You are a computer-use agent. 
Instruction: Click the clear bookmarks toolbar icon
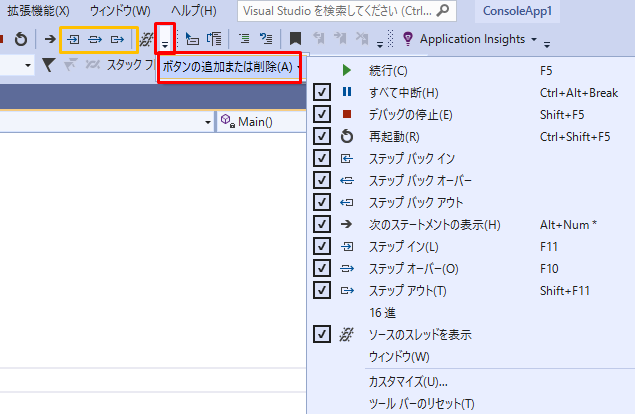(362, 39)
